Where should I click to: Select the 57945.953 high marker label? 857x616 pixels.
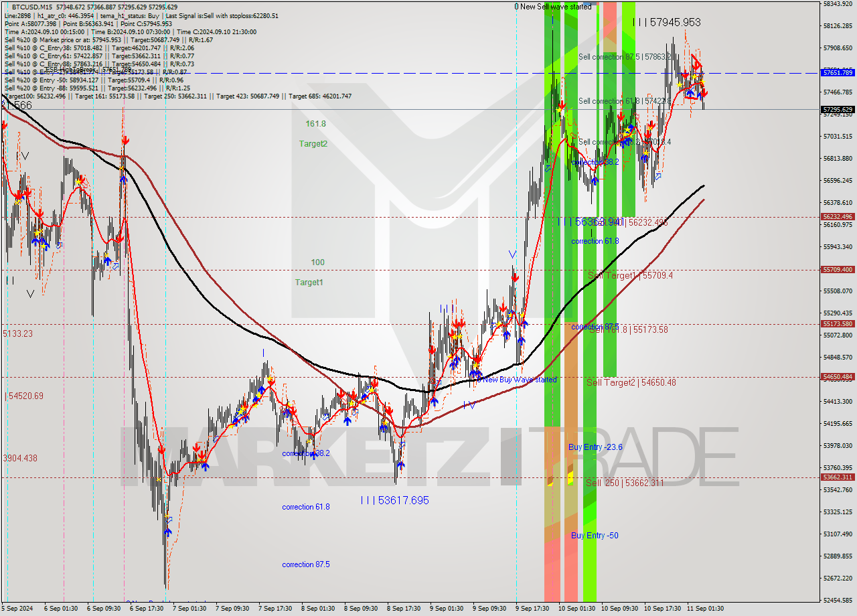(x=667, y=22)
